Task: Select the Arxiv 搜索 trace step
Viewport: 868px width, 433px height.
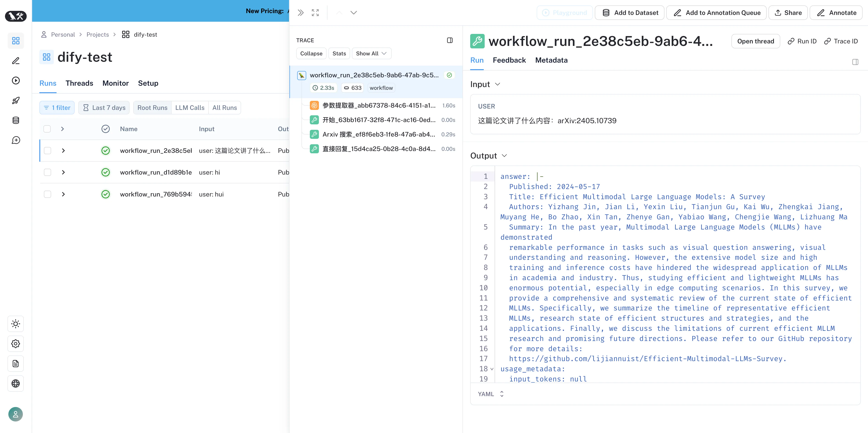Action: pos(378,135)
